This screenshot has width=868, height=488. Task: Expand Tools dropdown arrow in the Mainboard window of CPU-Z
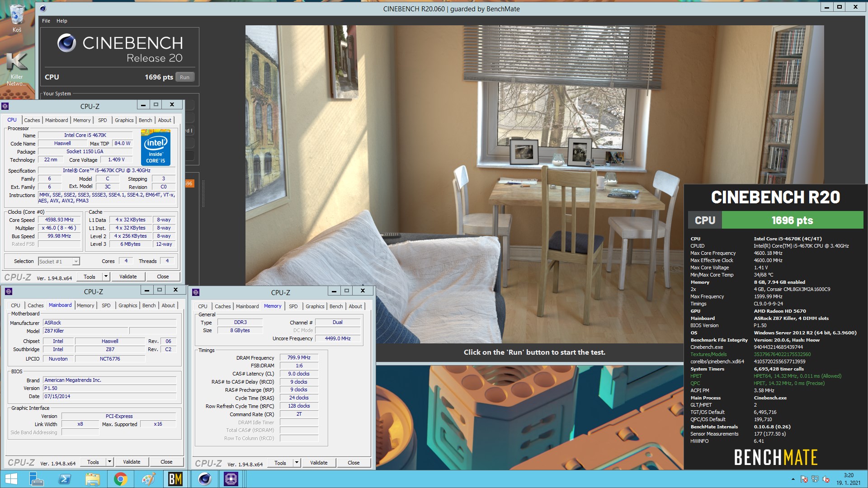[x=109, y=462]
